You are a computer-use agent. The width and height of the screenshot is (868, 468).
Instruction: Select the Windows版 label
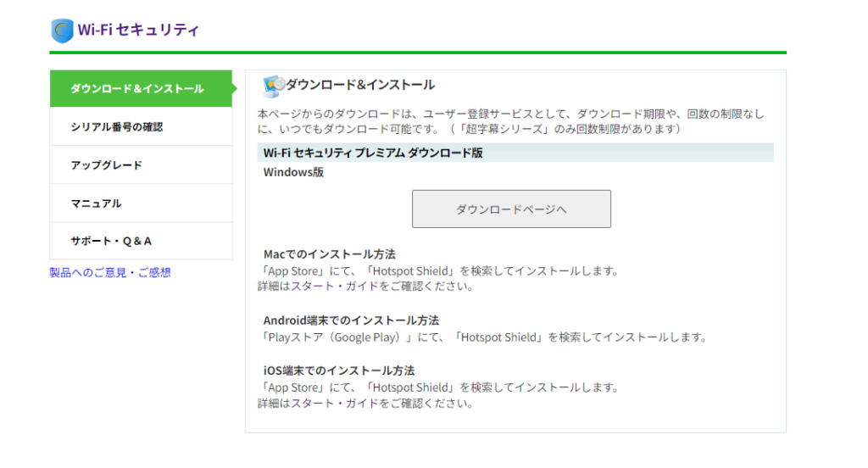click(x=293, y=173)
